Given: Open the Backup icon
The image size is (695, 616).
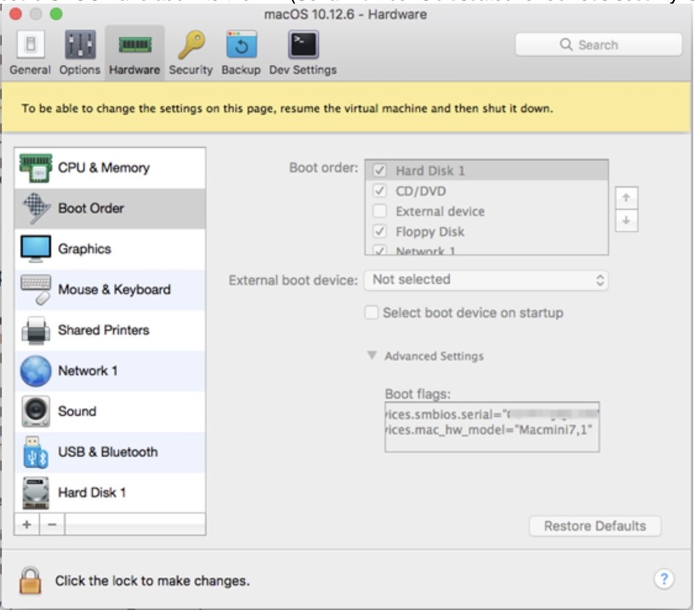Looking at the screenshot, I should pyautogui.click(x=242, y=44).
